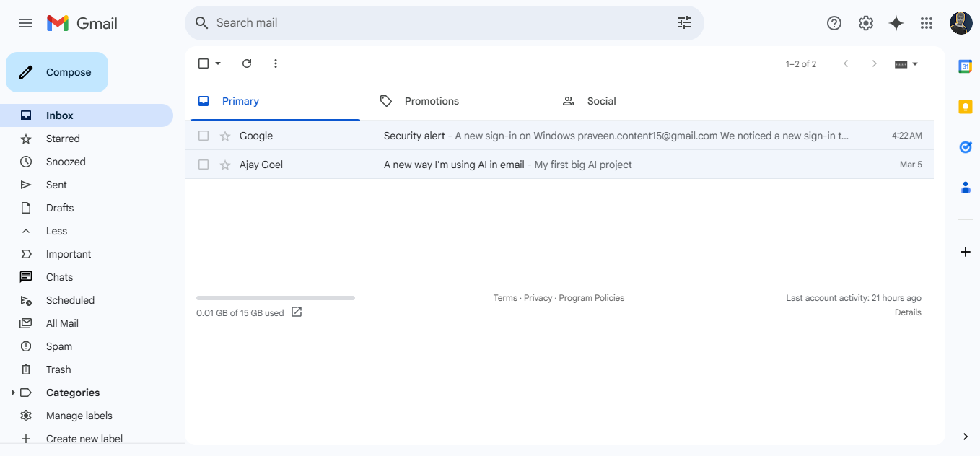Viewport: 980px width, 456px height.
Task: Open the Google Keep side panel icon
Action: (x=965, y=107)
